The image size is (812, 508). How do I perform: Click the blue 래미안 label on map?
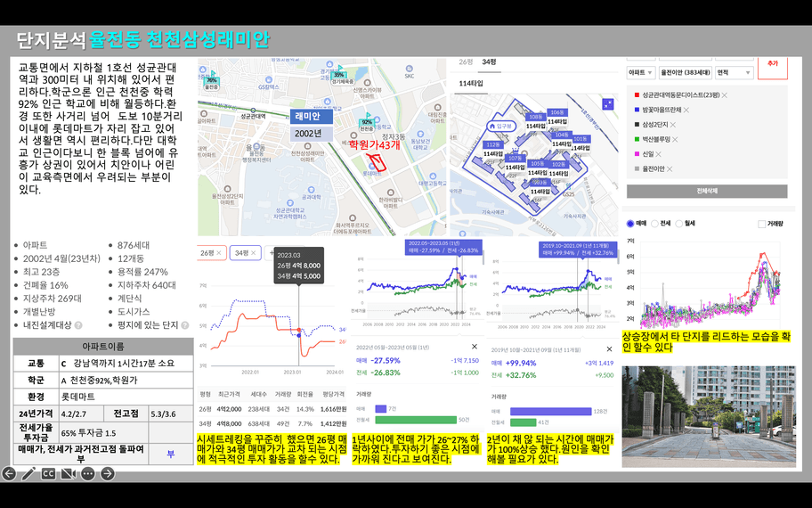point(310,117)
